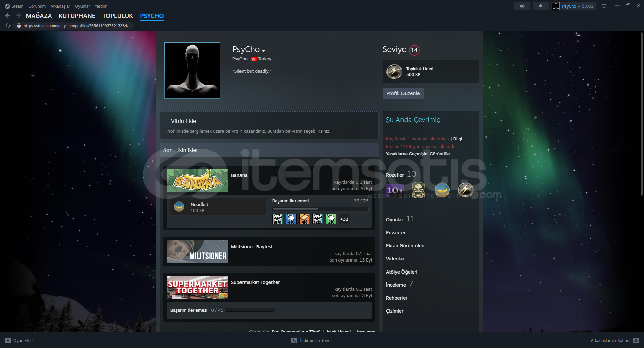Viewport: 644px width, 348px height.
Task: Click the Steam logo menu icon
Action: point(7,6)
